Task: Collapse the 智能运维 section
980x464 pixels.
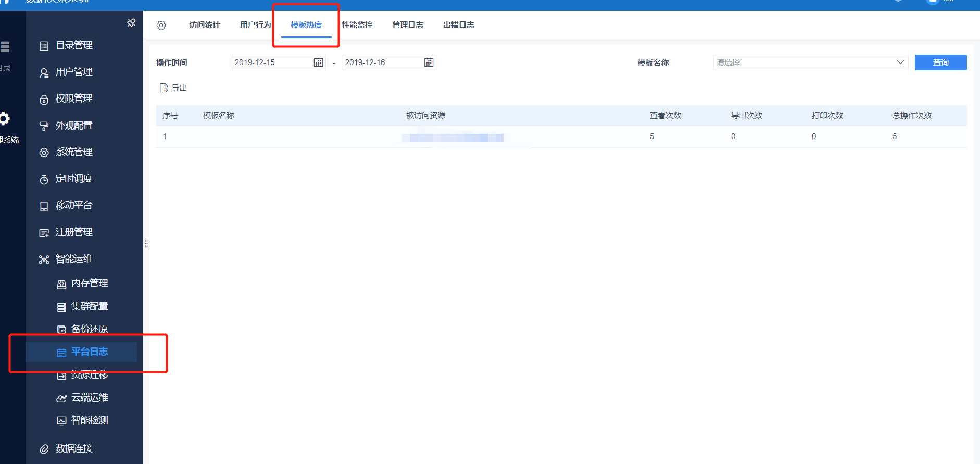Action: tap(74, 259)
